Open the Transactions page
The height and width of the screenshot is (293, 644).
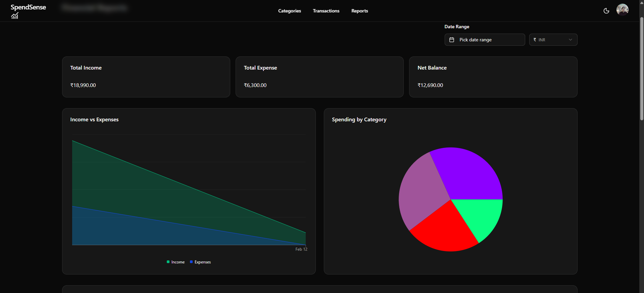[x=326, y=11]
